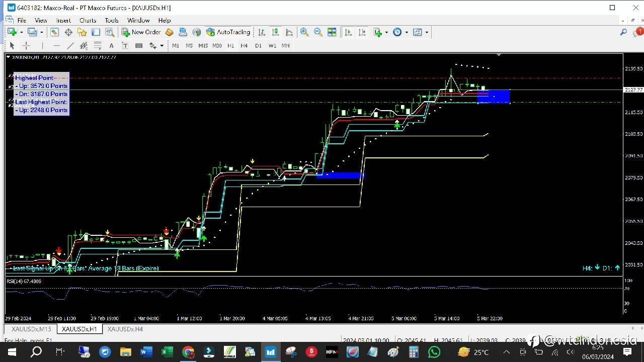Image resolution: width=644 pixels, height=362 pixels.
Task: Switch chart to candlestick display
Action: (x=275, y=32)
